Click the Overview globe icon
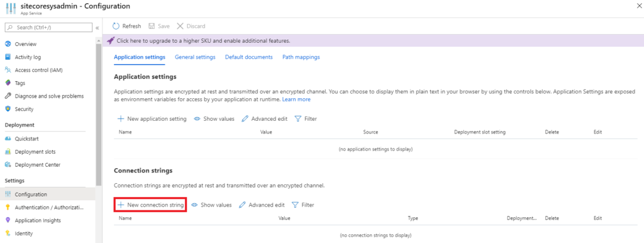Viewport: 644px width, 243px height. [8, 44]
